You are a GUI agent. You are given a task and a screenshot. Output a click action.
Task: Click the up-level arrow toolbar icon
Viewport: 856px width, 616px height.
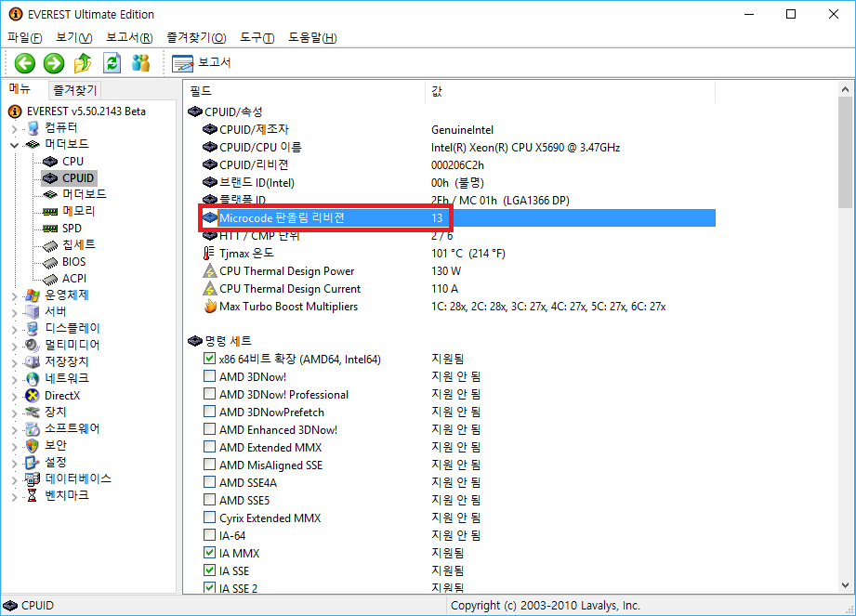83,63
